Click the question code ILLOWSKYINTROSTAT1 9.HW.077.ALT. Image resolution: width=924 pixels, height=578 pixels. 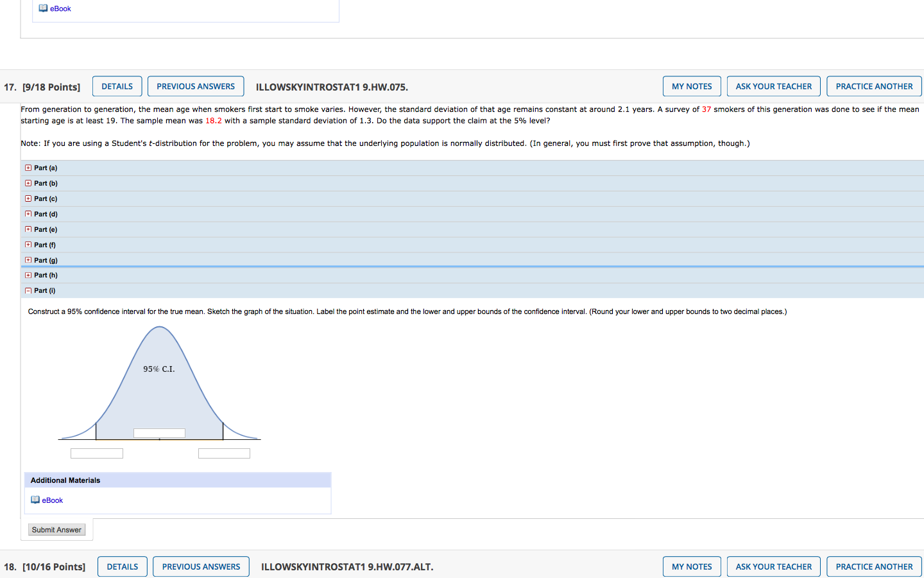tap(347, 567)
